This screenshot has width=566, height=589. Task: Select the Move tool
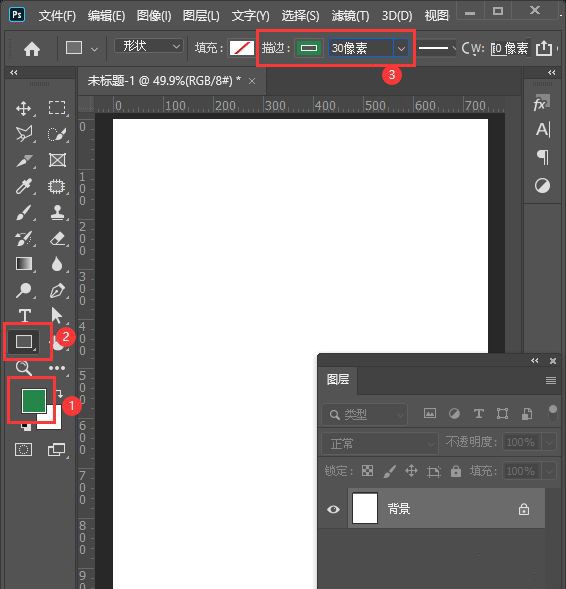(x=24, y=108)
